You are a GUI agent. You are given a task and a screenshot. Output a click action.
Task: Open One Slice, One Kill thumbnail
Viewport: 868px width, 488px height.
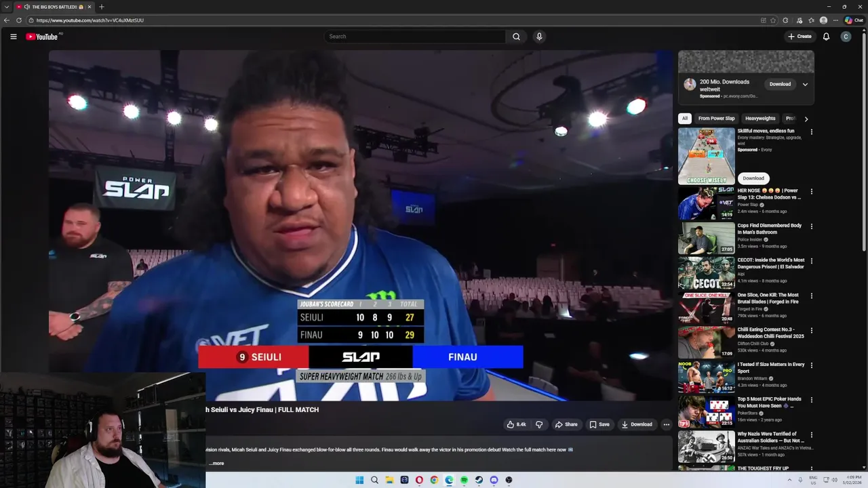[x=707, y=308]
